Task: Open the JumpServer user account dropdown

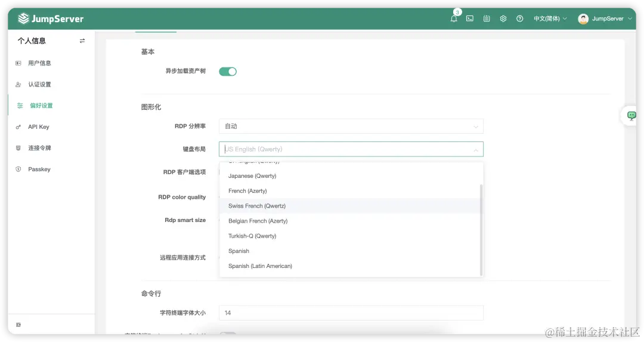Action: tap(605, 19)
